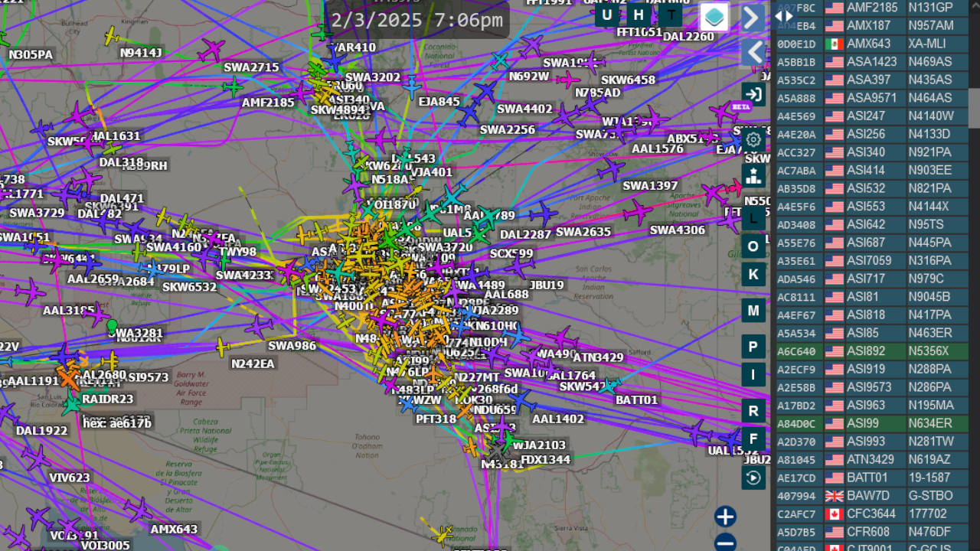Click the FDX1344 label on the map
This screenshot has width=980, height=551.
(x=545, y=460)
